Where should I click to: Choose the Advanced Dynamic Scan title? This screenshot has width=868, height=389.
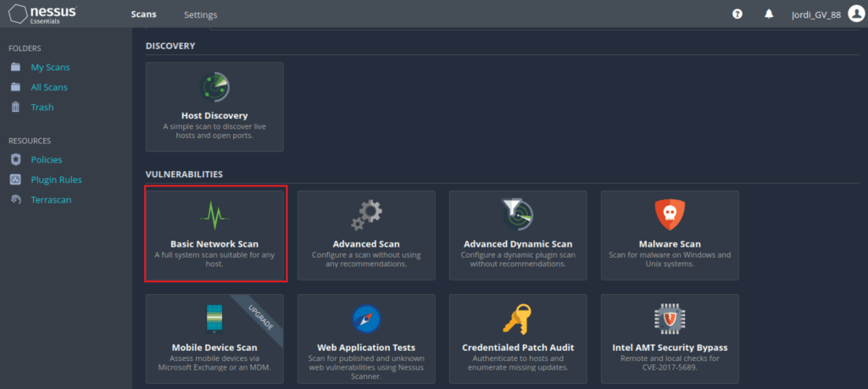[x=518, y=244]
